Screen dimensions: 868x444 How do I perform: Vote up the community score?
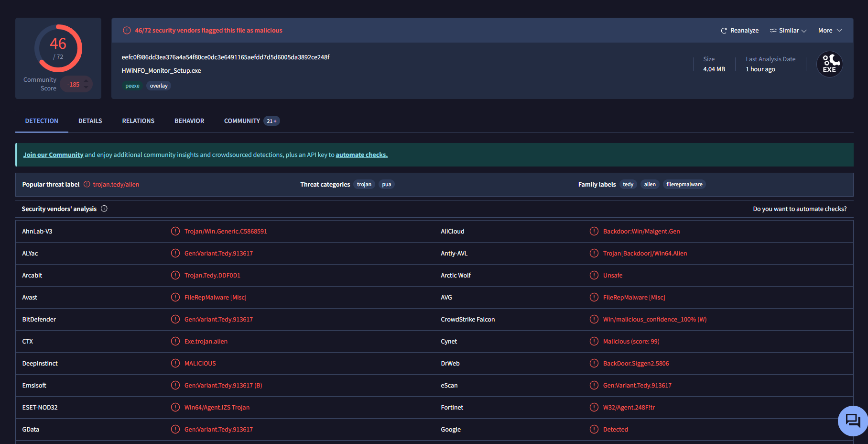click(x=86, y=81)
